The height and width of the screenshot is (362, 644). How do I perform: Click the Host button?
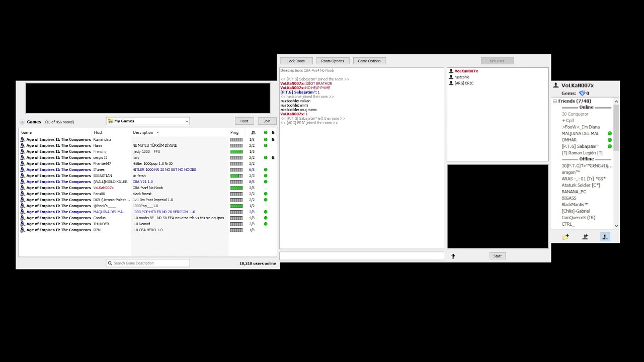(x=244, y=121)
